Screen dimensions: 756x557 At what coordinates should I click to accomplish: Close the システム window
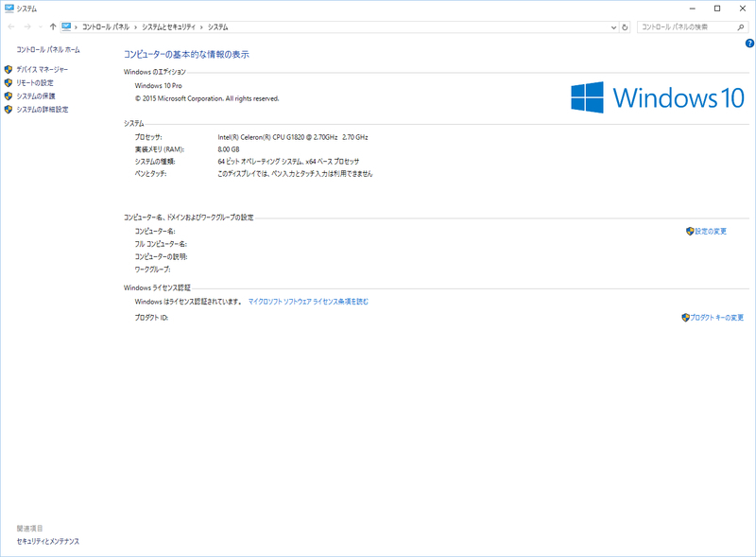[743, 9]
